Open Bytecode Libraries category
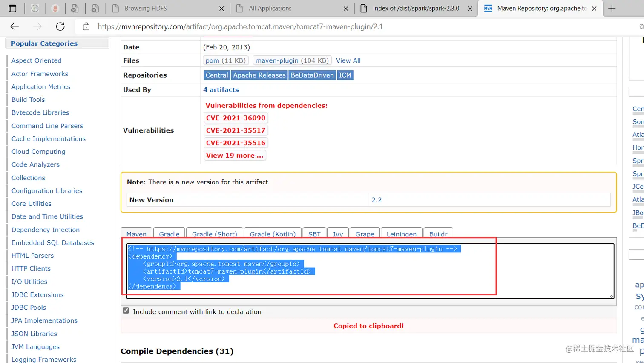This screenshot has height=363, width=644. pyautogui.click(x=40, y=112)
